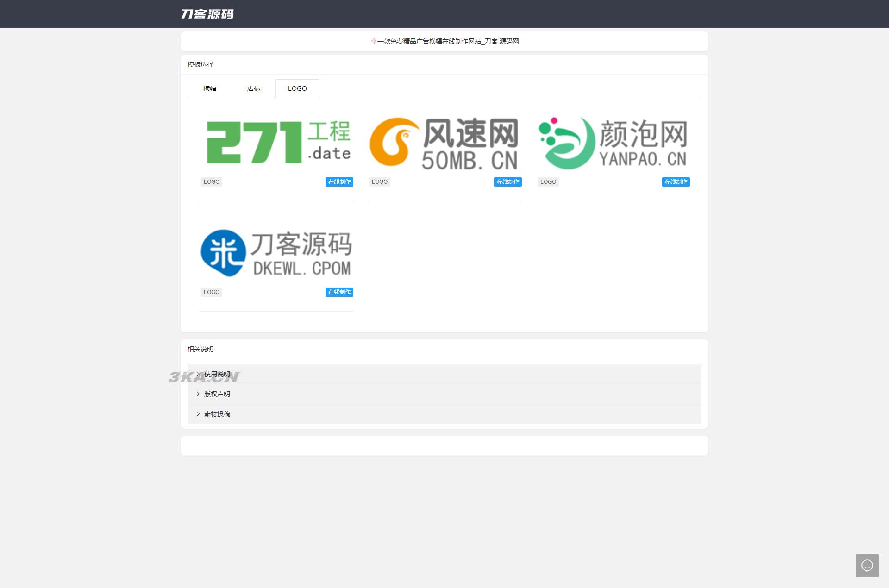The height and width of the screenshot is (588, 889).
Task: Switch to the 店标 tab
Action: 254,88
